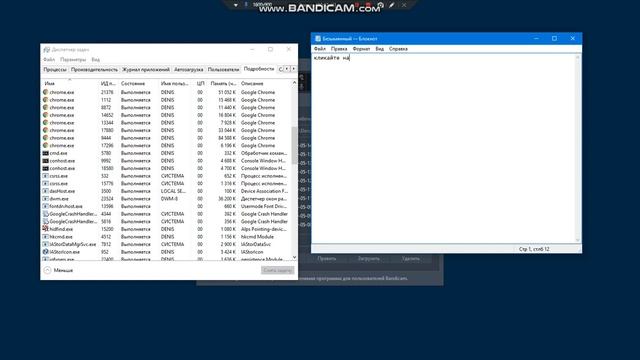Switch to the Производительность tab
Image resolution: width=640 pixels, height=360 pixels.
click(x=94, y=70)
